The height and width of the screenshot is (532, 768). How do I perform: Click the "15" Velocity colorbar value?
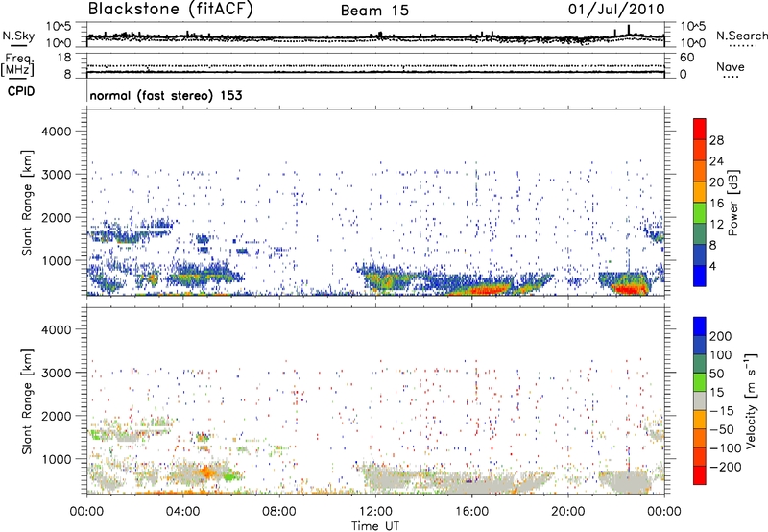pyautogui.click(x=717, y=393)
